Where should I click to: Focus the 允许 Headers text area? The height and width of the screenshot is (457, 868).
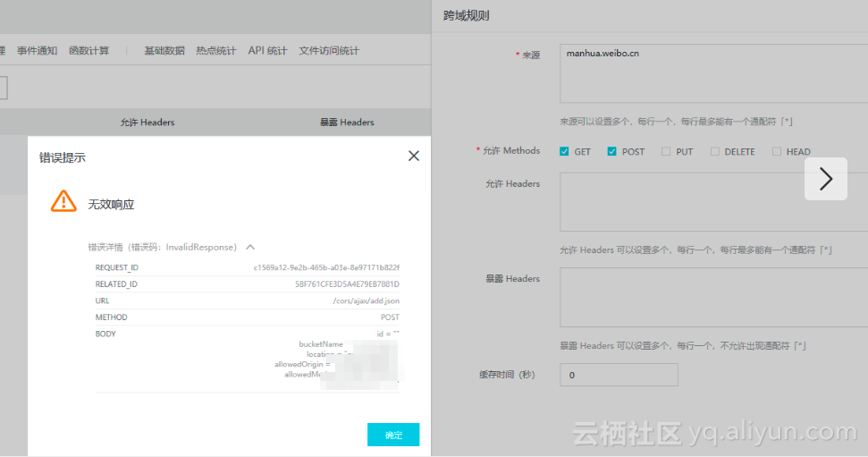(x=713, y=201)
